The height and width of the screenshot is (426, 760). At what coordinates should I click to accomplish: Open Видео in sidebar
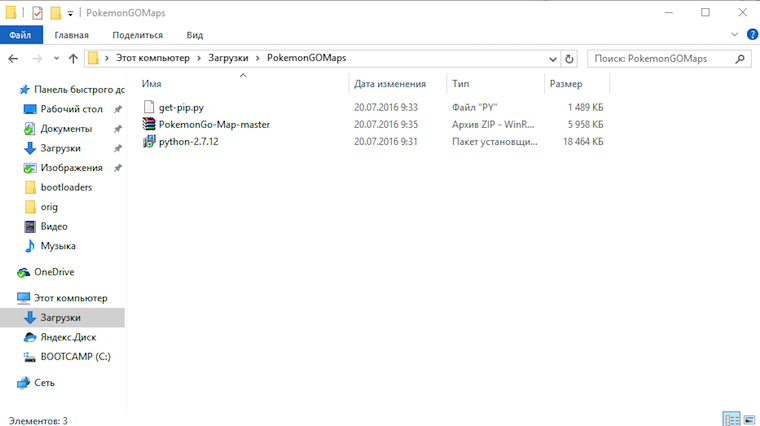point(54,226)
